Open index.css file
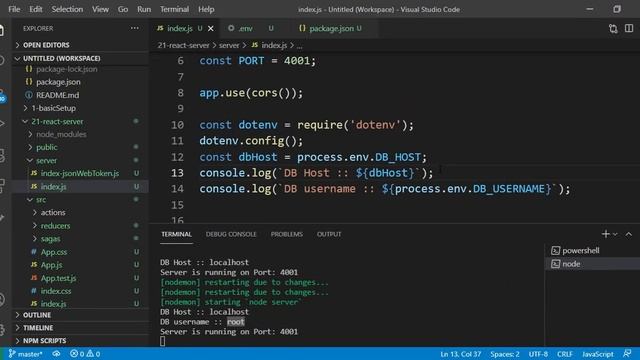Viewport: 640px width, 360px height. (56, 291)
